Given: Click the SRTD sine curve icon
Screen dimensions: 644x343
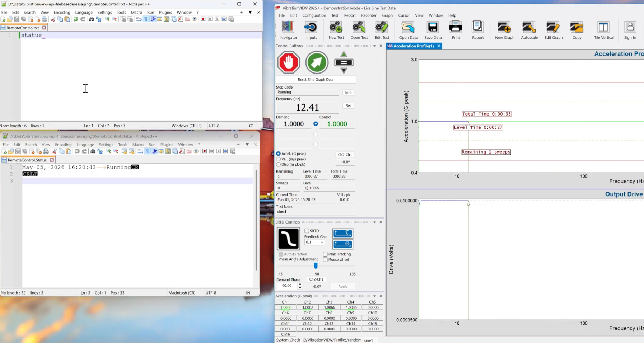Looking at the screenshot, I should pos(288,239).
